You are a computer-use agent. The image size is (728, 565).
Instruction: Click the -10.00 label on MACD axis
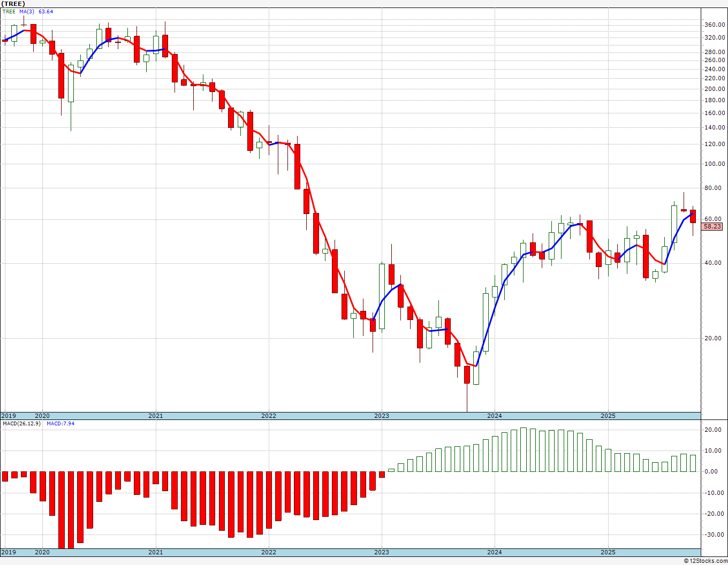point(714,493)
